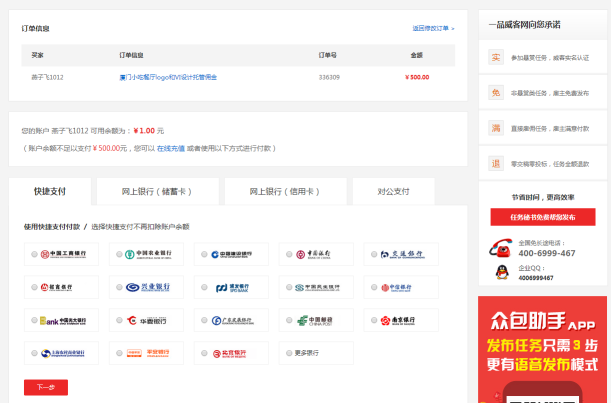The height and width of the screenshot is (403, 611).
Task: Switch to 对公支付 tab
Action: pos(393,191)
